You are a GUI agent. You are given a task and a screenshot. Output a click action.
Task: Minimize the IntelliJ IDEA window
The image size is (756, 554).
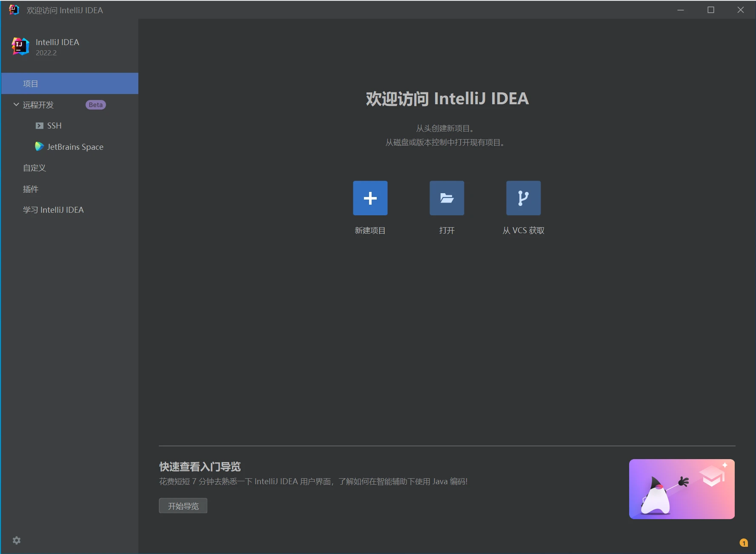click(681, 10)
